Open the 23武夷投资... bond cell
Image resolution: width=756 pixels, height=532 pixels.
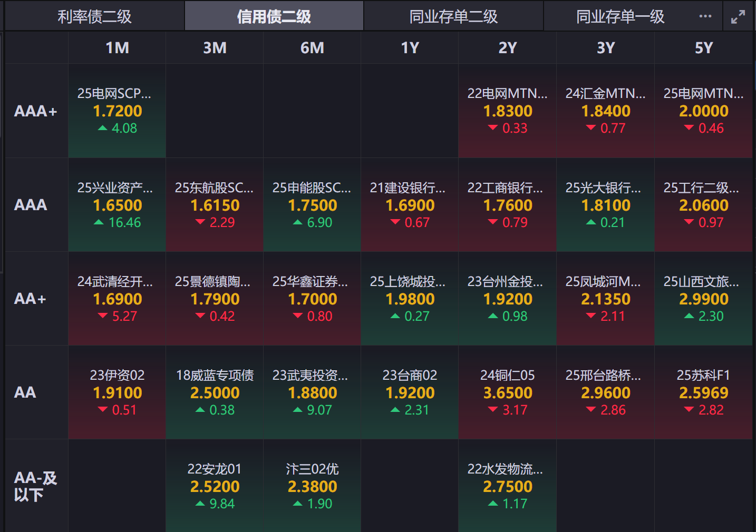click(x=312, y=392)
